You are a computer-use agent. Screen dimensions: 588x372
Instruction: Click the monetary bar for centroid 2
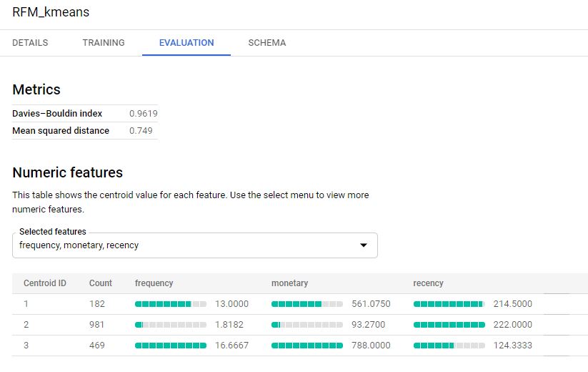[x=307, y=325]
